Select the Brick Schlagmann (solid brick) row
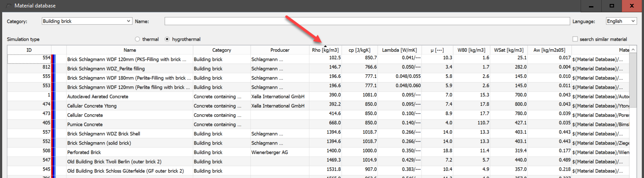The width and height of the screenshot is (644, 178). pos(318,142)
